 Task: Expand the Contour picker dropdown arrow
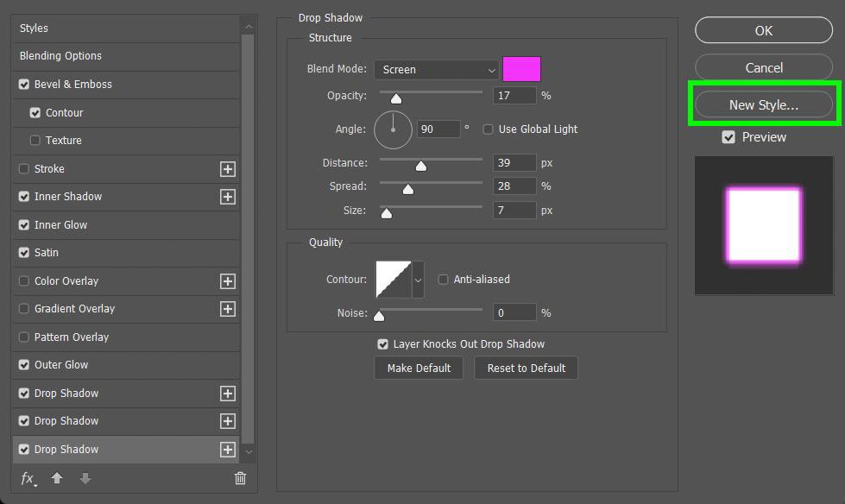pos(418,280)
